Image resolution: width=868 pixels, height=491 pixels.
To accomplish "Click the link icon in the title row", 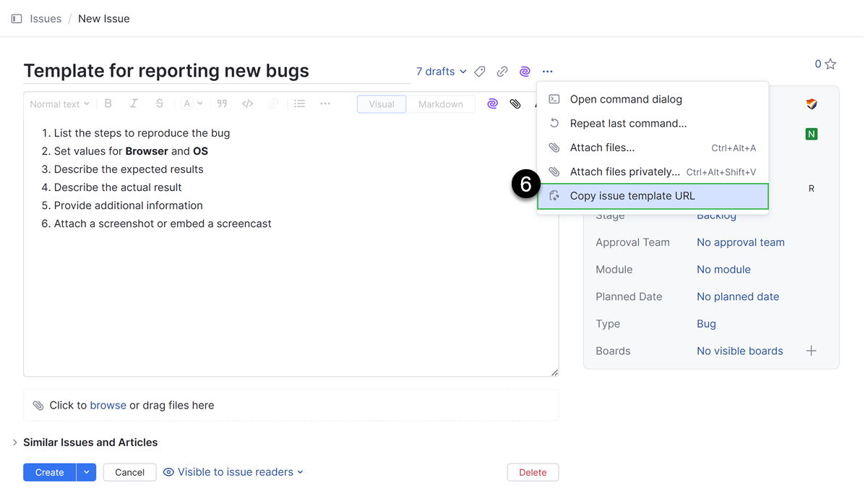I will tap(502, 72).
